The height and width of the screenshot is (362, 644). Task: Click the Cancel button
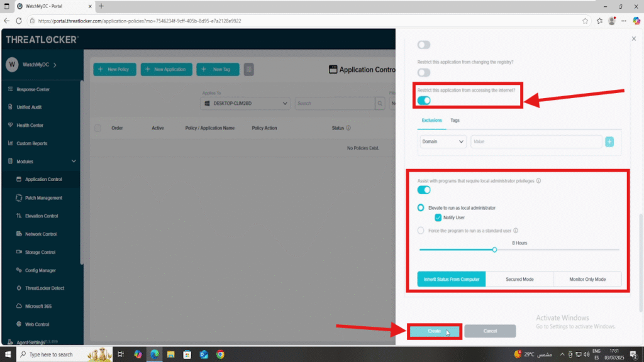tap(490, 331)
